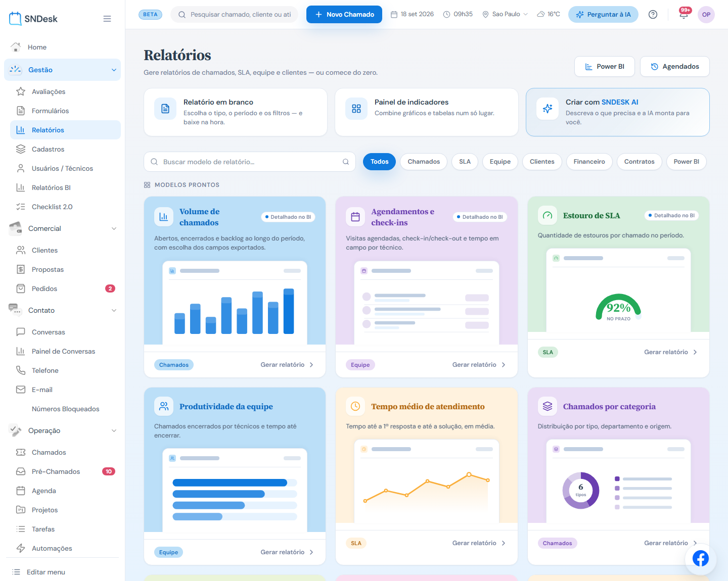Open Agenda in the sidebar
Image resolution: width=728 pixels, height=581 pixels.
click(65, 491)
